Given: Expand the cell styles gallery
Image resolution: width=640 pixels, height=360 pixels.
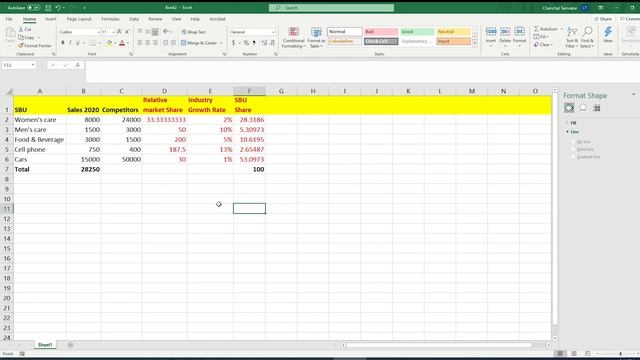Looking at the screenshot, I should point(474,43).
